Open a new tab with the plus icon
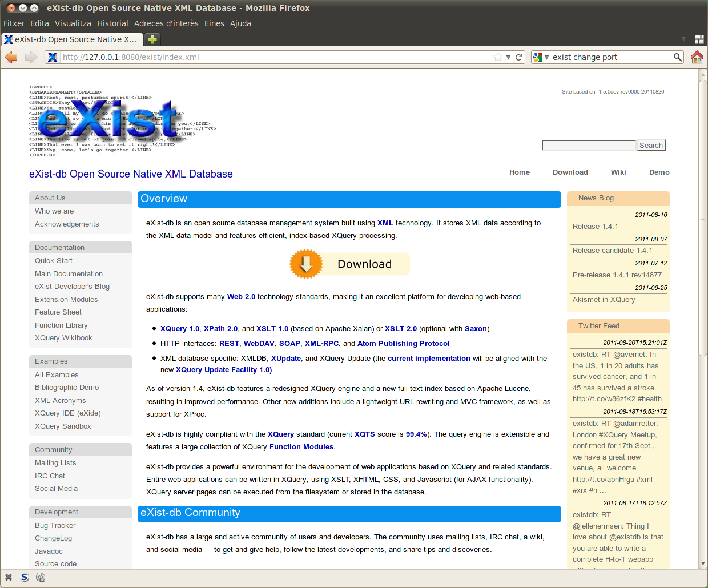 pos(152,39)
